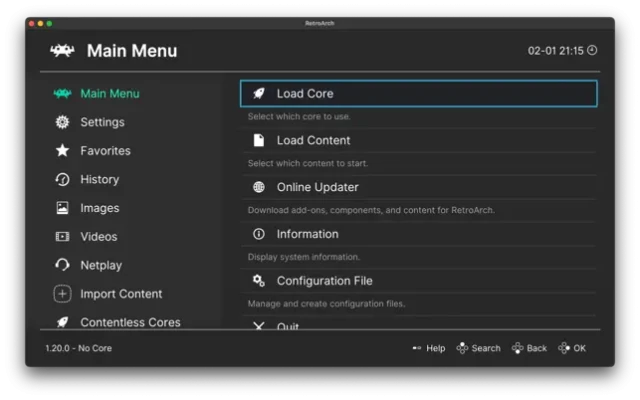Screen dimensions: 640x400
Task: Open Contentless Cores in the sidebar
Action: click(x=131, y=321)
